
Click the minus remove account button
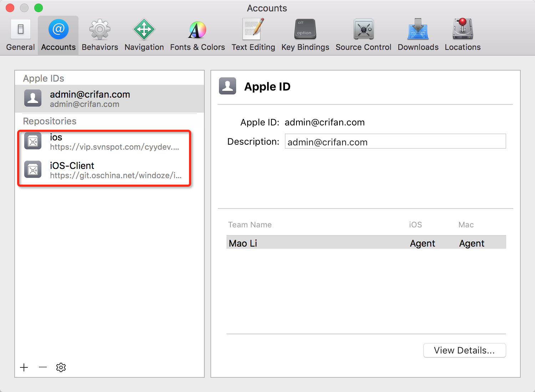tap(43, 367)
